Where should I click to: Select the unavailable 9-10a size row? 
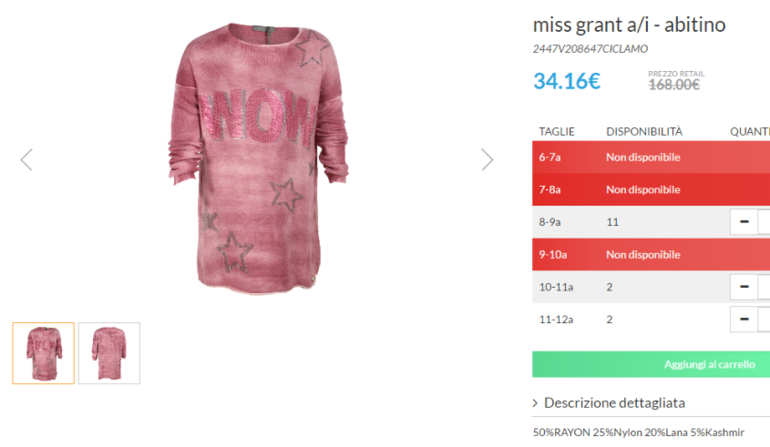click(x=651, y=254)
